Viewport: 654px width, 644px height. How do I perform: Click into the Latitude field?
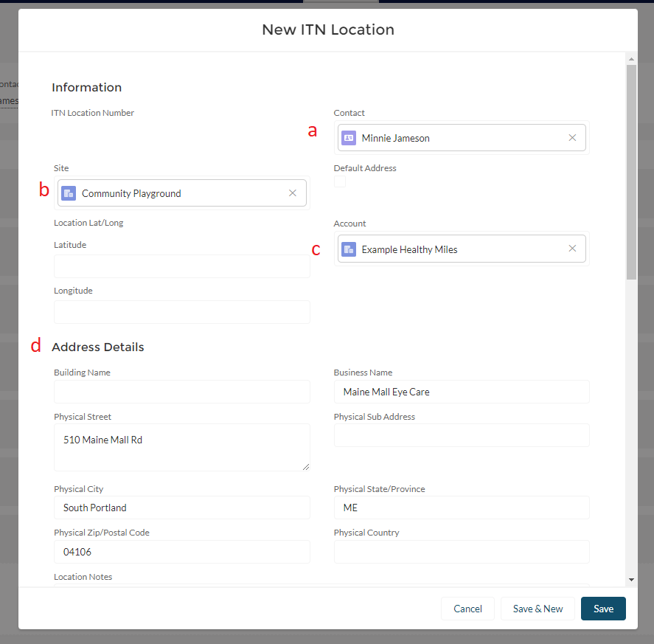[181, 266]
